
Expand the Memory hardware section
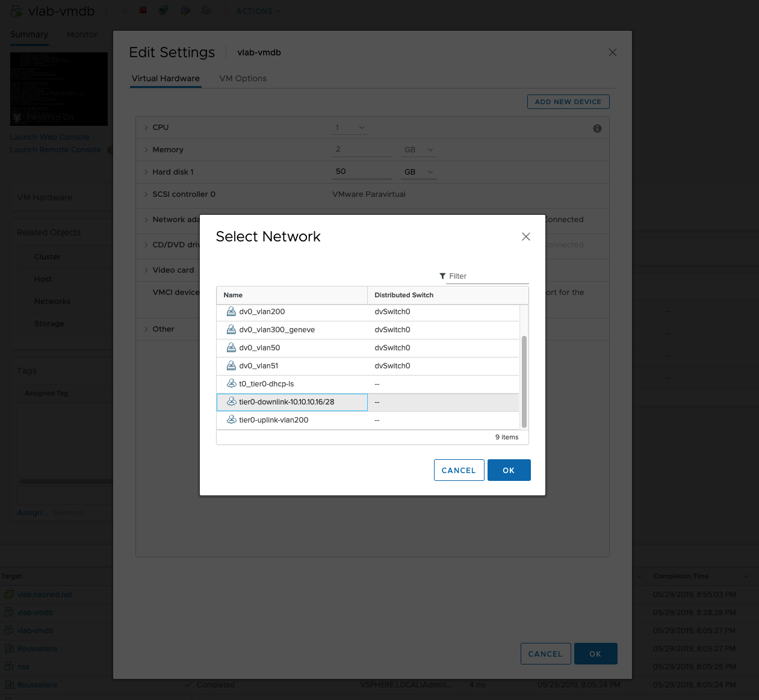146,150
